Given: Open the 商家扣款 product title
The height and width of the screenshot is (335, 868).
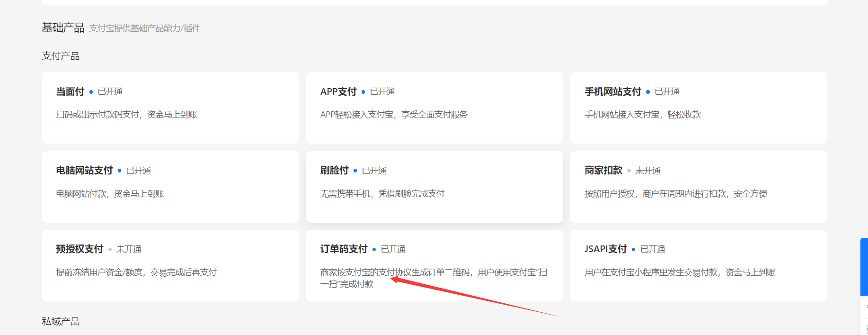Looking at the screenshot, I should [603, 170].
